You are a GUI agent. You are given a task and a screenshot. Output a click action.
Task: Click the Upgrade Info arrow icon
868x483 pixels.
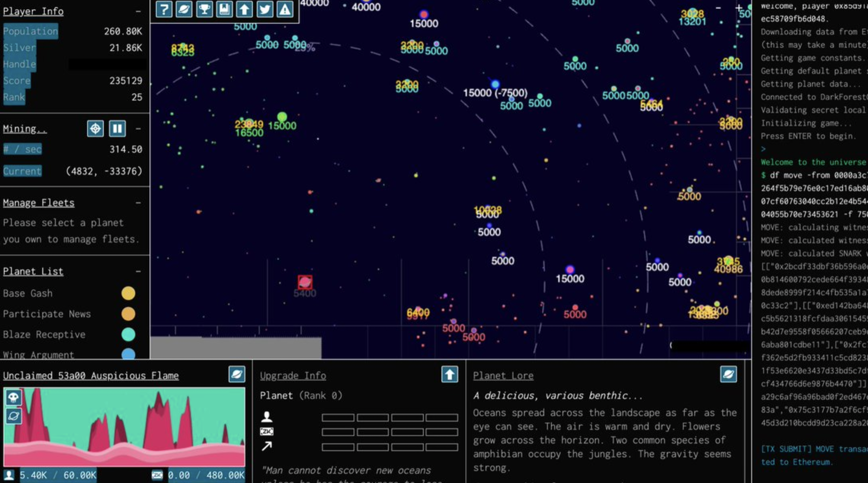click(450, 374)
